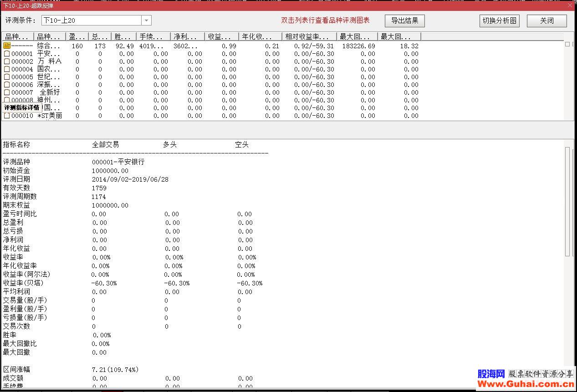Click the detail panel vertical scrollbar thumb
The width and height of the screenshot is (577, 392).
pyautogui.click(x=567, y=202)
